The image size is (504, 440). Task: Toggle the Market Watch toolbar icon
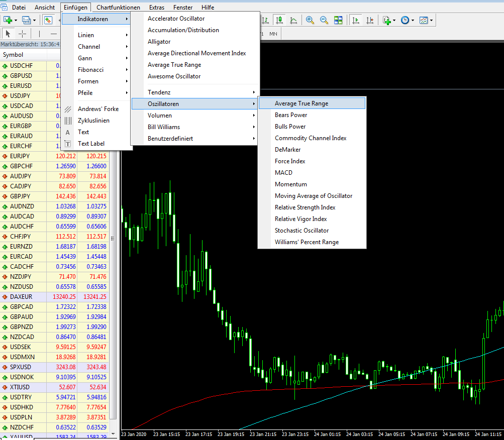[48, 20]
